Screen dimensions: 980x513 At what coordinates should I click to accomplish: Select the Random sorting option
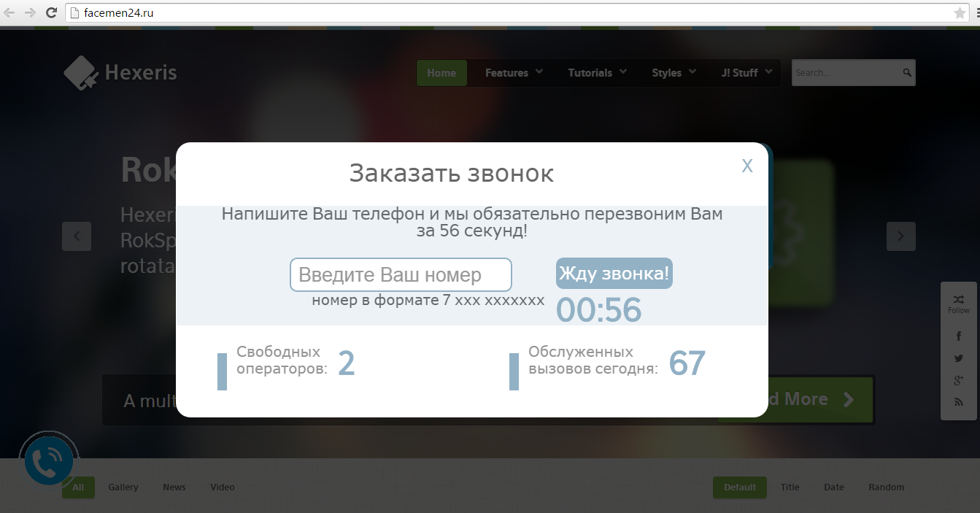(x=886, y=487)
